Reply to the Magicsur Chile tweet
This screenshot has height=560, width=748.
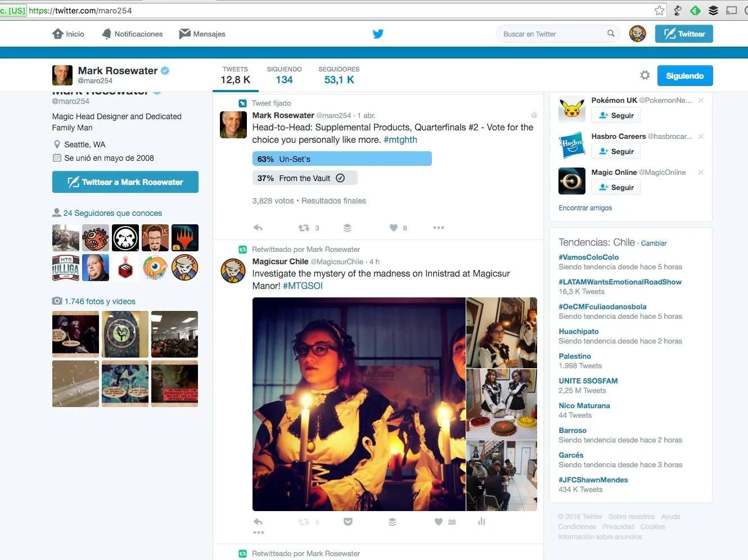click(x=258, y=522)
